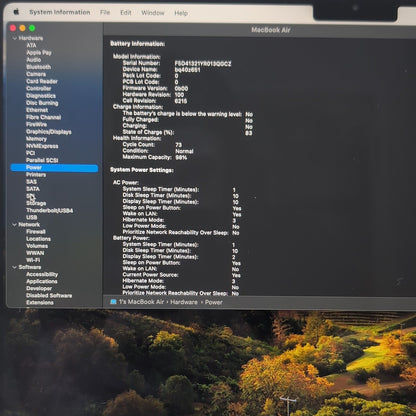This screenshot has width=416, height=416.
Task: Open the Window menu
Action: coord(153,13)
